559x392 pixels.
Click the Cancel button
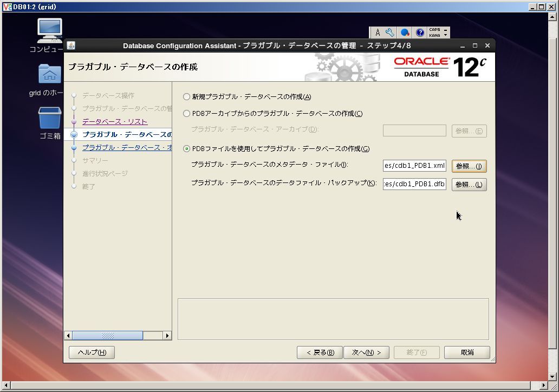click(x=467, y=352)
